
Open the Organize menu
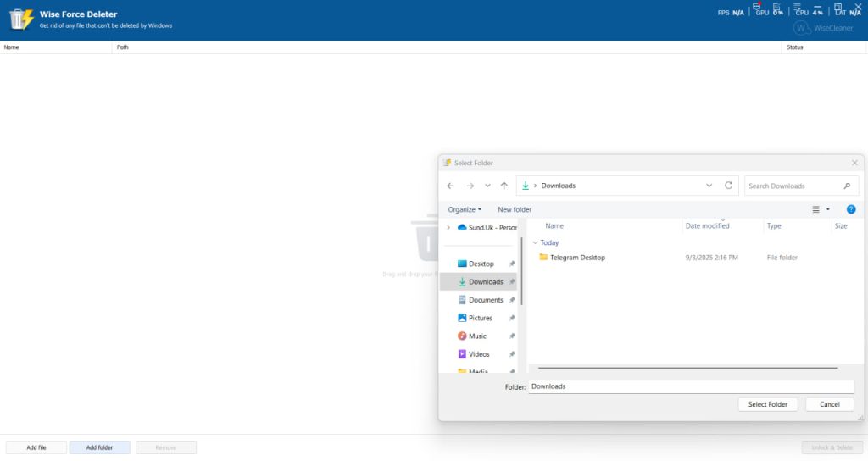(465, 209)
